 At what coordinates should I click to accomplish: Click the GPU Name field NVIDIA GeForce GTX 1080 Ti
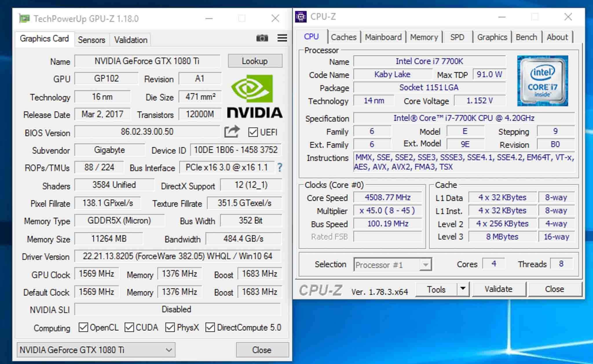(x=147, y=61)
